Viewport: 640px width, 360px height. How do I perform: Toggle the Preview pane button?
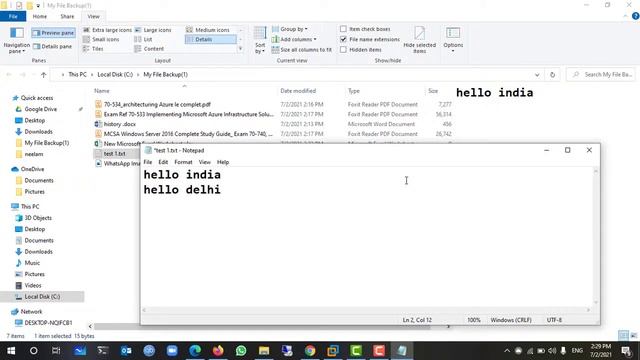[x=53, y=33]
